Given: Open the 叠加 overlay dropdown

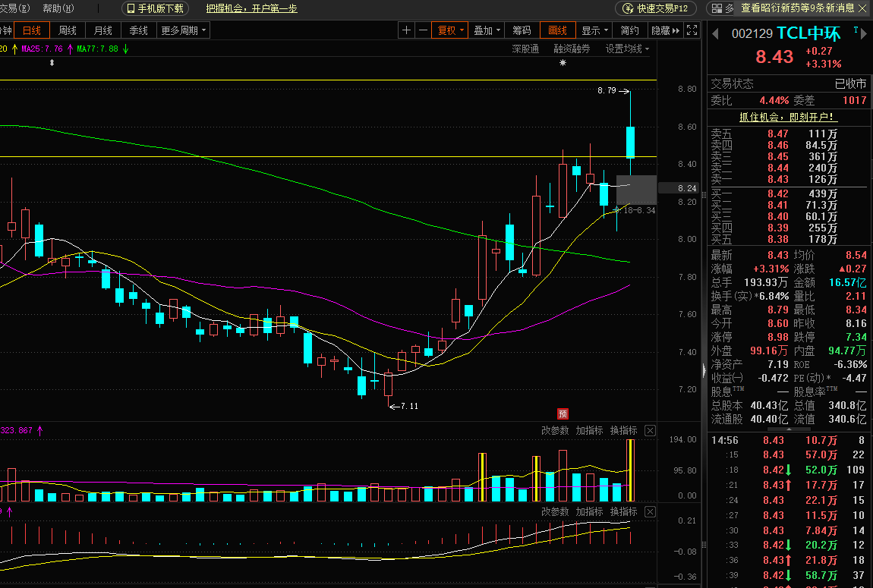Looking at the screenshot, I should pos(487,30).
